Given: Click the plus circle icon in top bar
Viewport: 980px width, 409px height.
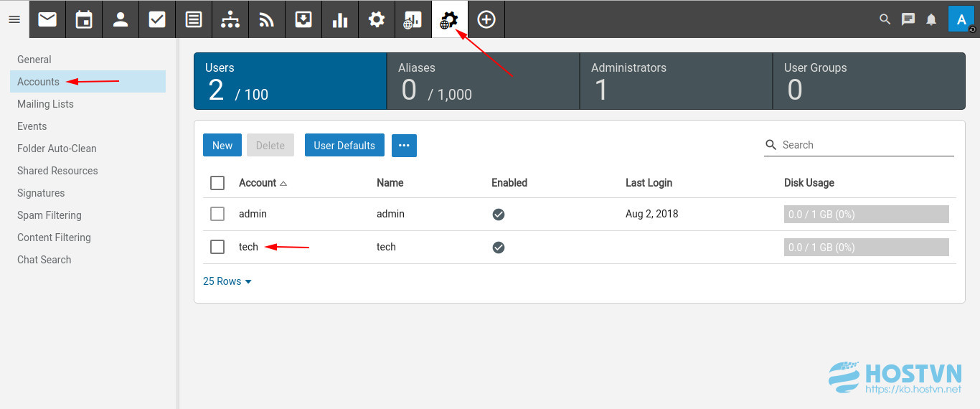Looking at the screenshot, I should [486, 19].
